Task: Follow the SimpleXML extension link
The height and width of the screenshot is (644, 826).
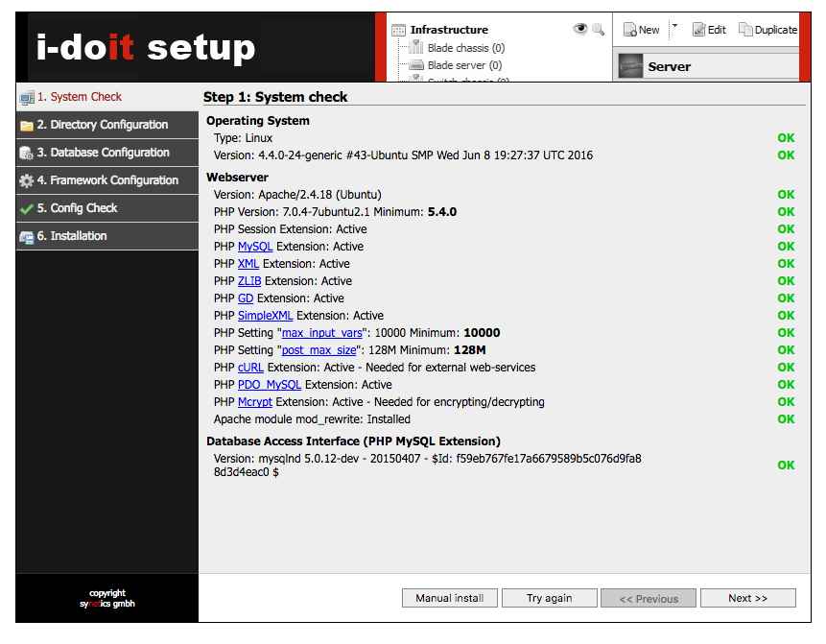Action: point(265,316)
